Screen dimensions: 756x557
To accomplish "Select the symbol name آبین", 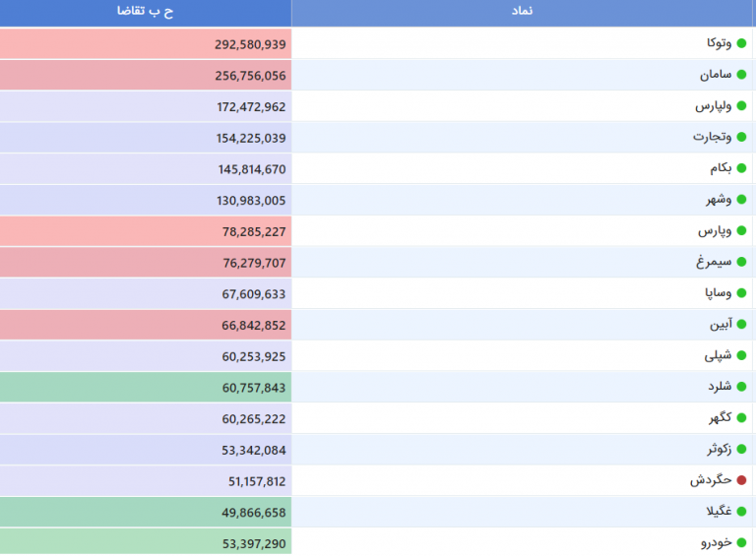I will pos(721,325).
